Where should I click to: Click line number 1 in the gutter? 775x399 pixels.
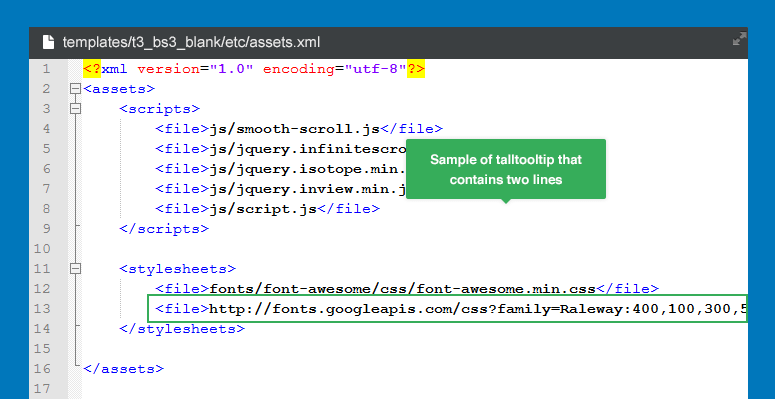[46, 69]
